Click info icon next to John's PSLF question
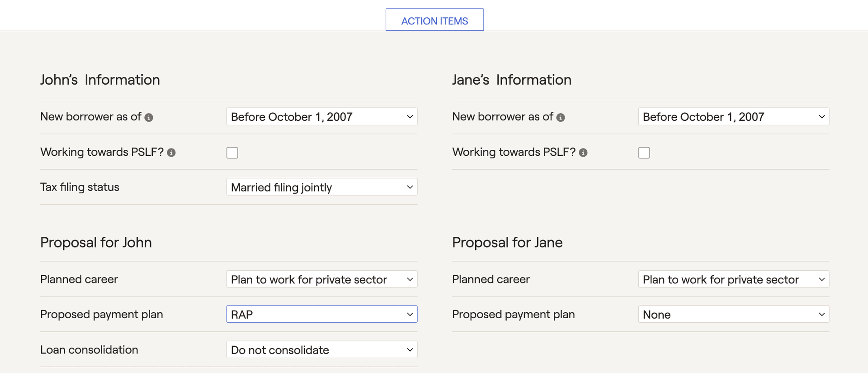This screenshot has height=373, width=868. [171, 153]
